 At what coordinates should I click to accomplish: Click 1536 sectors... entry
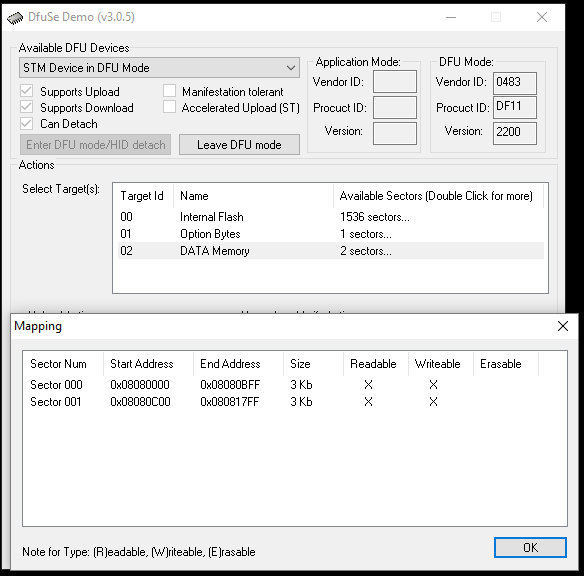click(x=375, y=217)
